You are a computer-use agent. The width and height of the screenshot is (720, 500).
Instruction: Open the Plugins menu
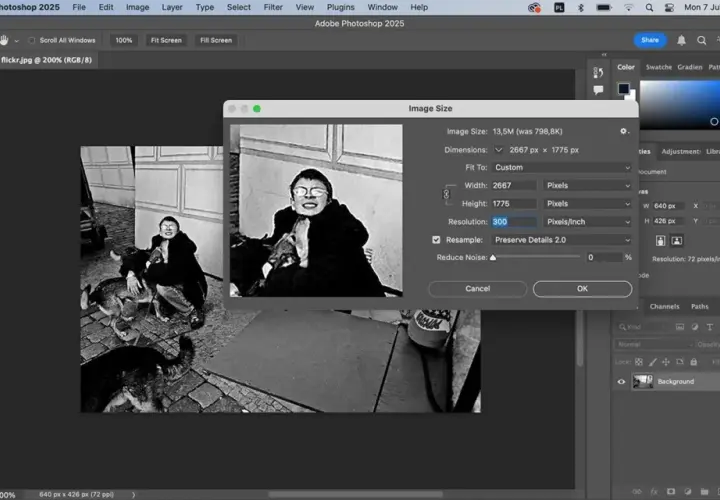(340, 7)
